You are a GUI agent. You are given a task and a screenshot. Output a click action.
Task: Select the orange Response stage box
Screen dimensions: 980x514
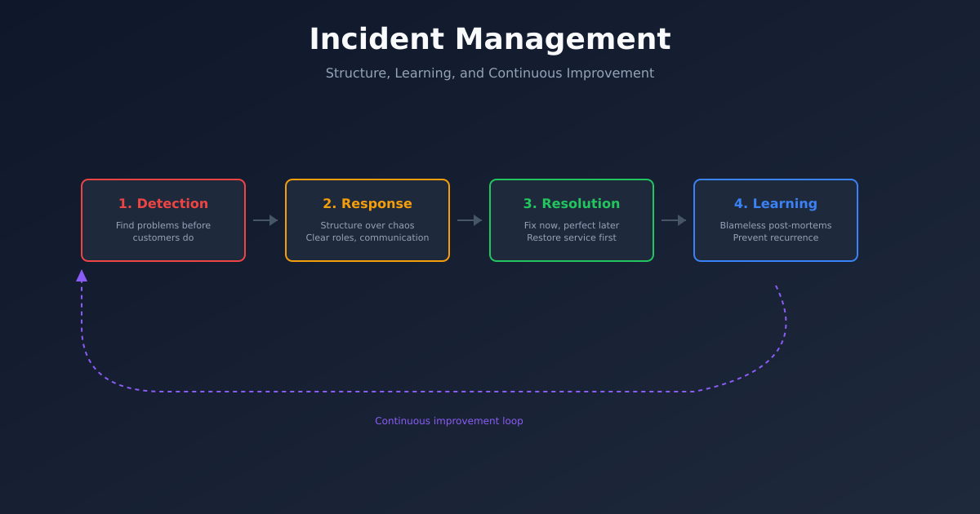(367, 220)
